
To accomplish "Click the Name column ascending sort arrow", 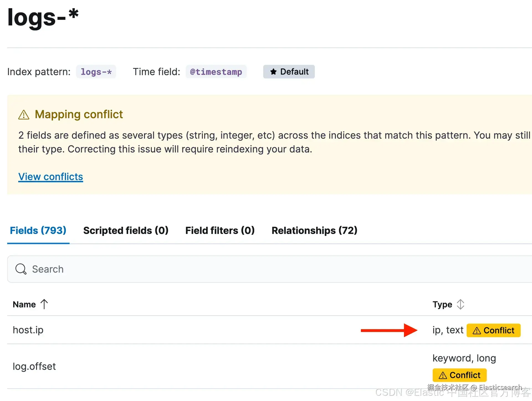I will tap(44, 304).
